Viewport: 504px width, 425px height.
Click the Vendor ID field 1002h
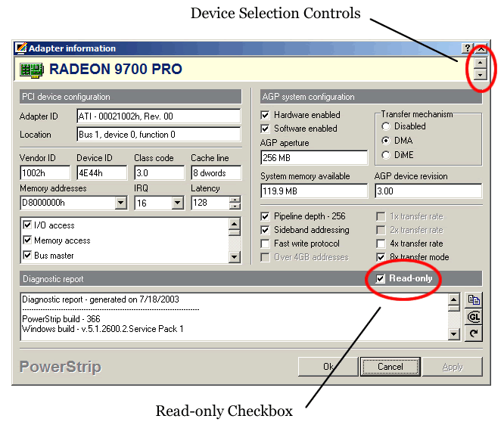[45, 173]
